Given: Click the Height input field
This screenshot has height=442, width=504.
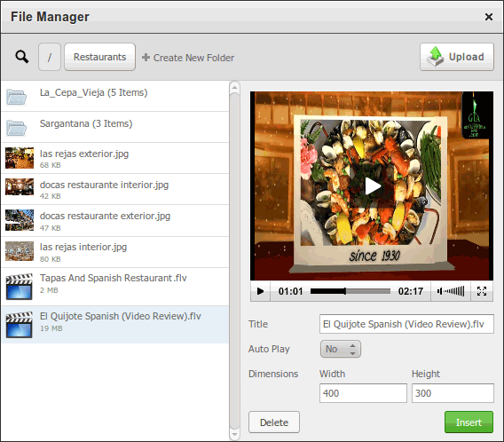Looking at the screenshot, I should pos(453,393).
